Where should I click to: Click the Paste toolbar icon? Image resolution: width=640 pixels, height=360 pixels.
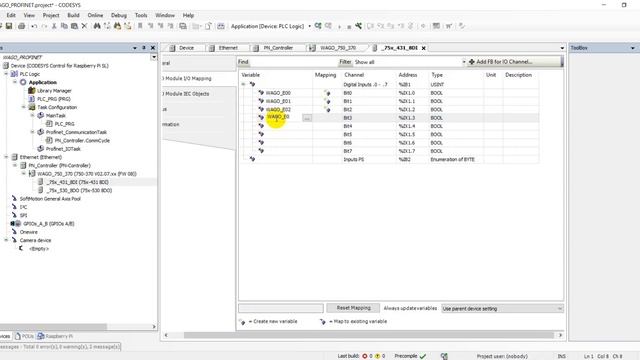74,26
